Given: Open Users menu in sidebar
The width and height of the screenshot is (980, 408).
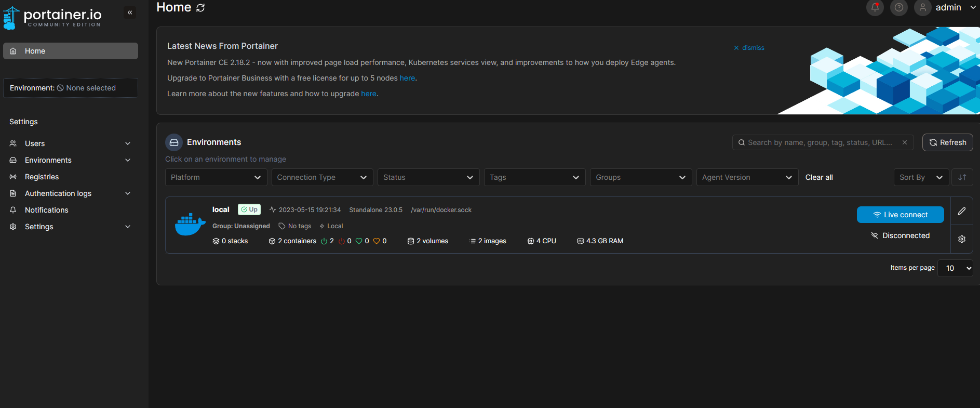Looking at the screenshot, I should tap(71, 143).
